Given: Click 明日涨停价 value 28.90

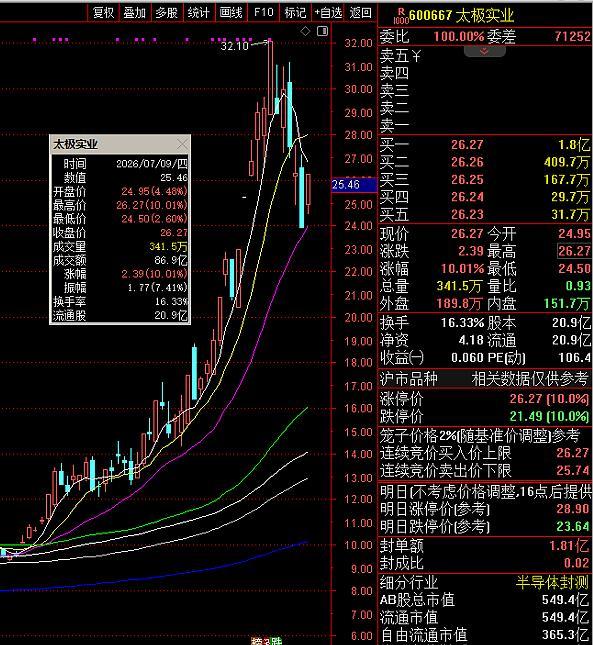Looking at the screenshot, I should [573, 509].
